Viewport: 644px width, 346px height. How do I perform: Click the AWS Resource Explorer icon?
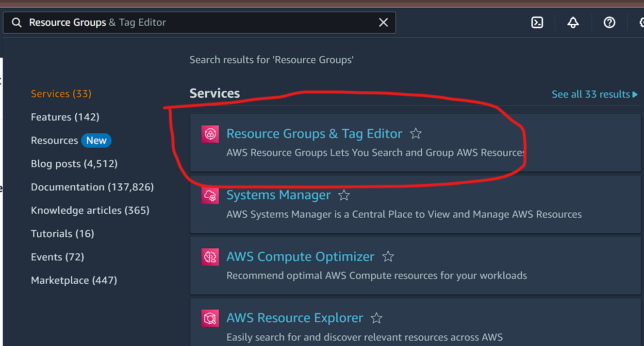click(x=210, y=318)
